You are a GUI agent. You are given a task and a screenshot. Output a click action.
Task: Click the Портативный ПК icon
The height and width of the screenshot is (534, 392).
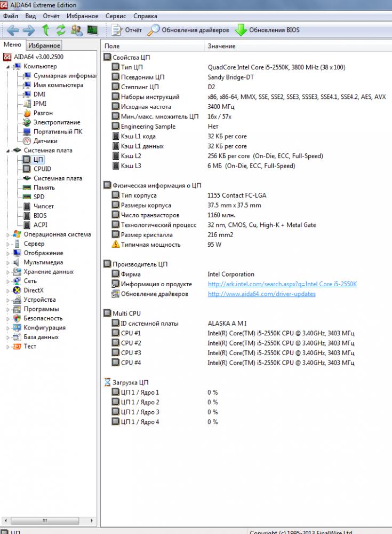click(27, 132)
